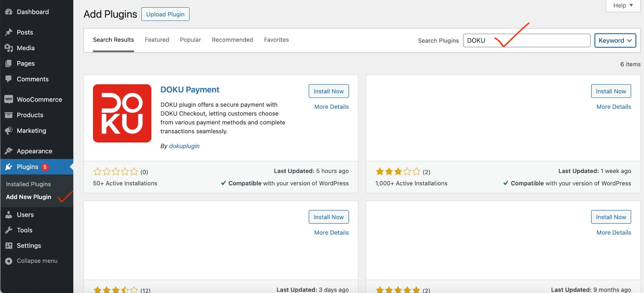644x293 pixels.
Task: Click the "1,000+ Active Installations" text
Action: click(411, 183)
